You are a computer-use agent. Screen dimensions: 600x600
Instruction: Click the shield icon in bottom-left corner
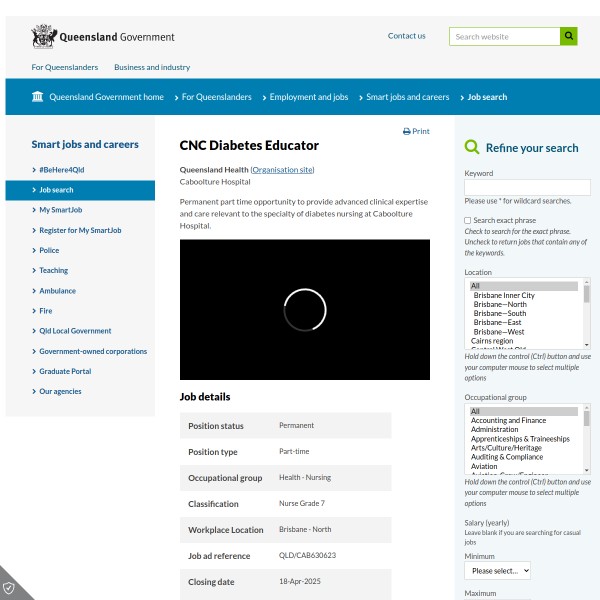click(10, 587)
